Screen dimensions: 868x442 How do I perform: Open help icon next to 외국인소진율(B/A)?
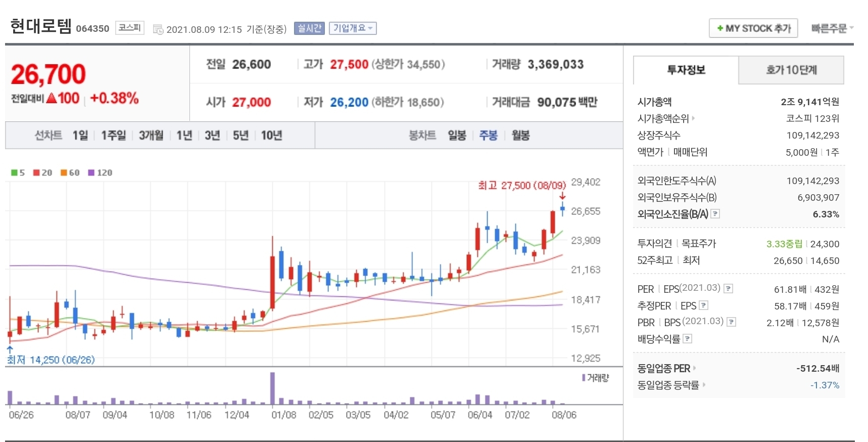[715, 214]
